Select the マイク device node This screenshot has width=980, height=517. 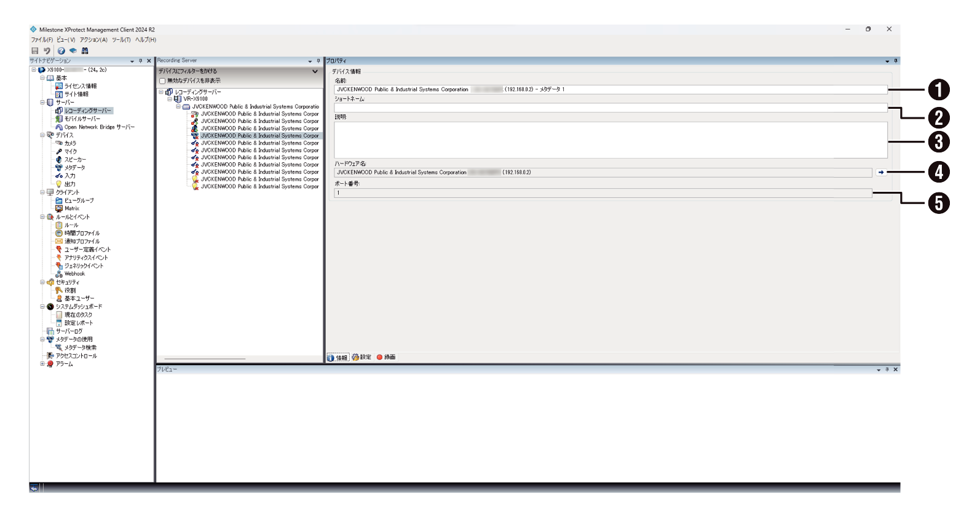(71, 151)
